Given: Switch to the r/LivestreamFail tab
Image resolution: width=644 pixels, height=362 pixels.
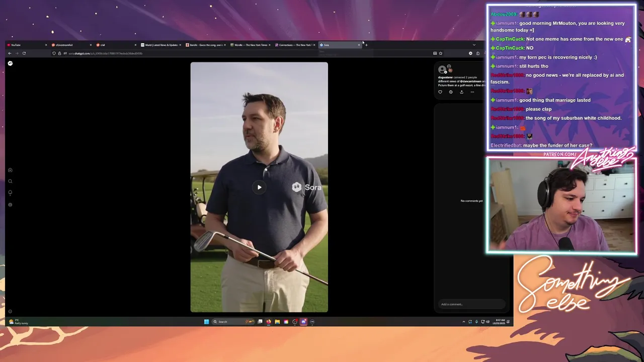Looking at the screenshot, I should click(x=72, y=45).
